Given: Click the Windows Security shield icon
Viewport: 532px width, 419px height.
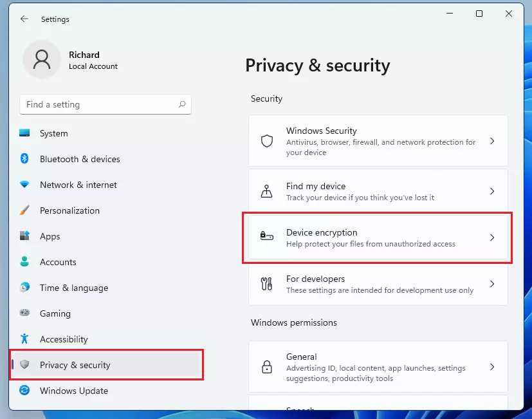Looking at the screenshot, I should pyautogui.click(x=267, y=141).
